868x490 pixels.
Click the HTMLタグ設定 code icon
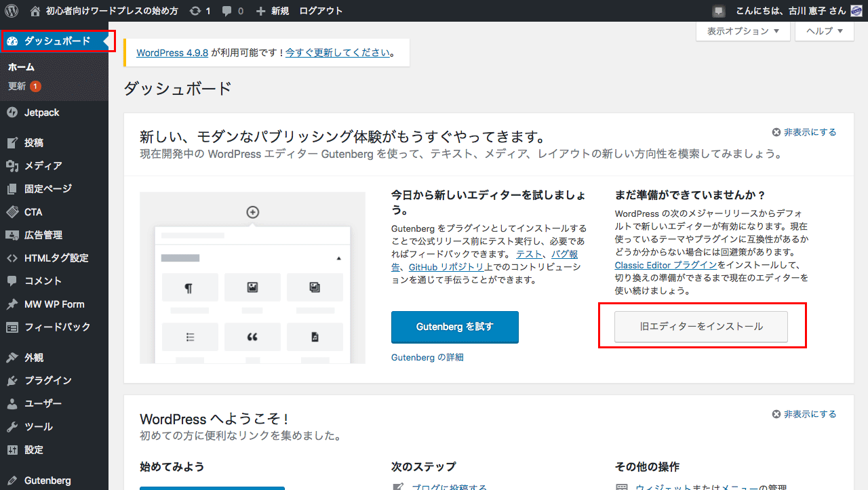coord(12,258)
